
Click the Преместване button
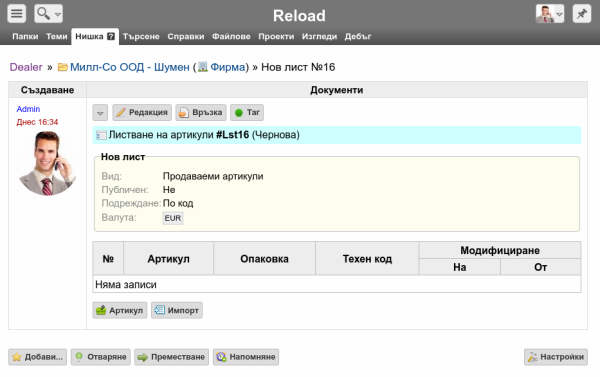(171, 357)
